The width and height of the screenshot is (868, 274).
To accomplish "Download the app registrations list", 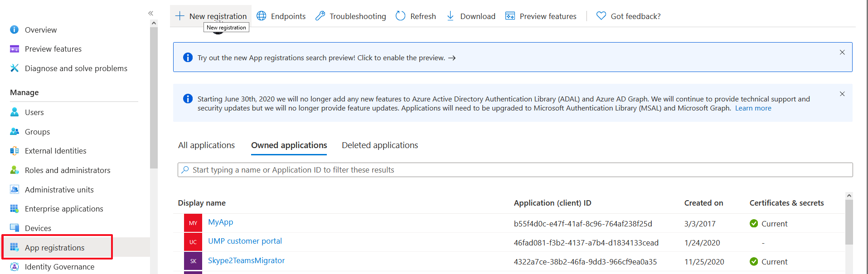I will click(471, 16).
